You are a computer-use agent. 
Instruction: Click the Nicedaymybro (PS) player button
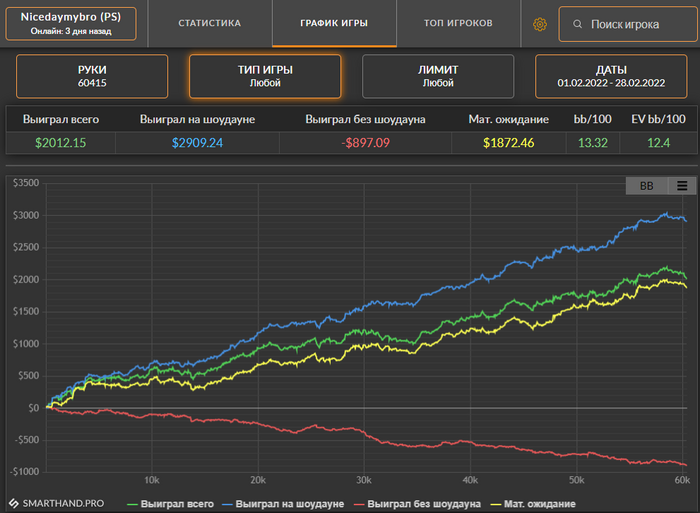pyautogui.click(x=71, y=24)
